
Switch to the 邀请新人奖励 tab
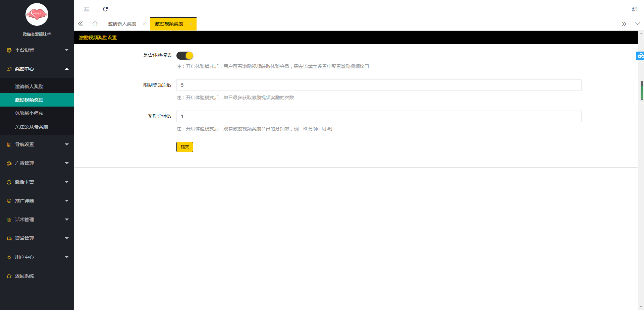122,24
